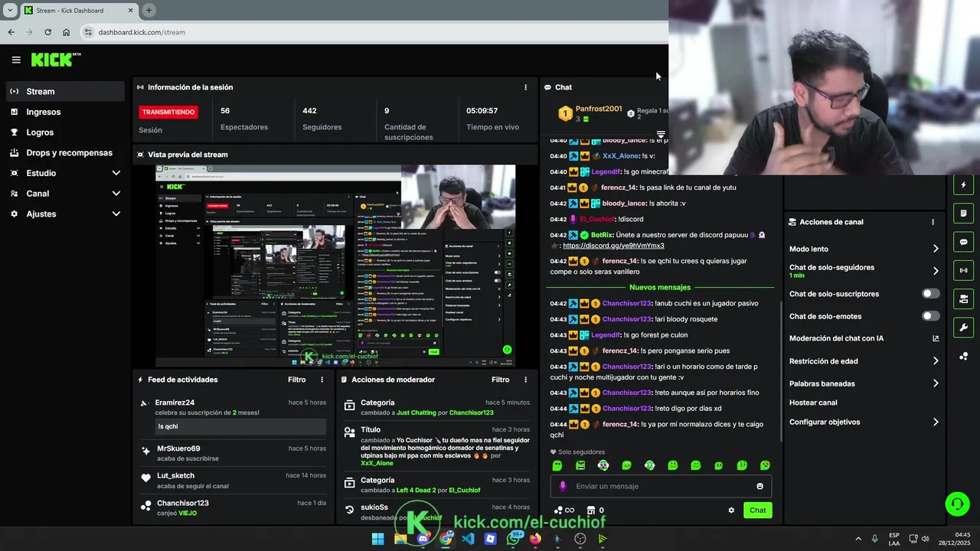Image resolution: width=980 pixels, height=551 pixels.
Task: Click the shop icon showing 0
Action: (595, 510)
